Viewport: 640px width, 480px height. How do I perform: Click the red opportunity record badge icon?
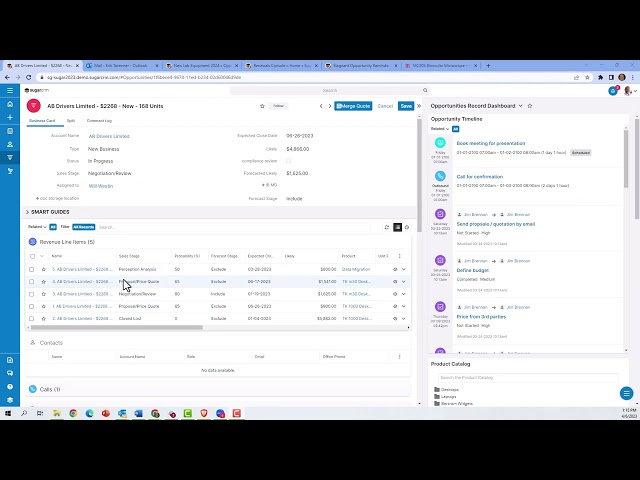tap(33, 106)
